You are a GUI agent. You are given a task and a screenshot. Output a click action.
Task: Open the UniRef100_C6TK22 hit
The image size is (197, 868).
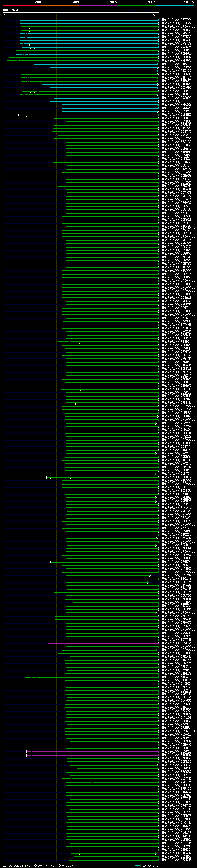[x=176, y=23]
